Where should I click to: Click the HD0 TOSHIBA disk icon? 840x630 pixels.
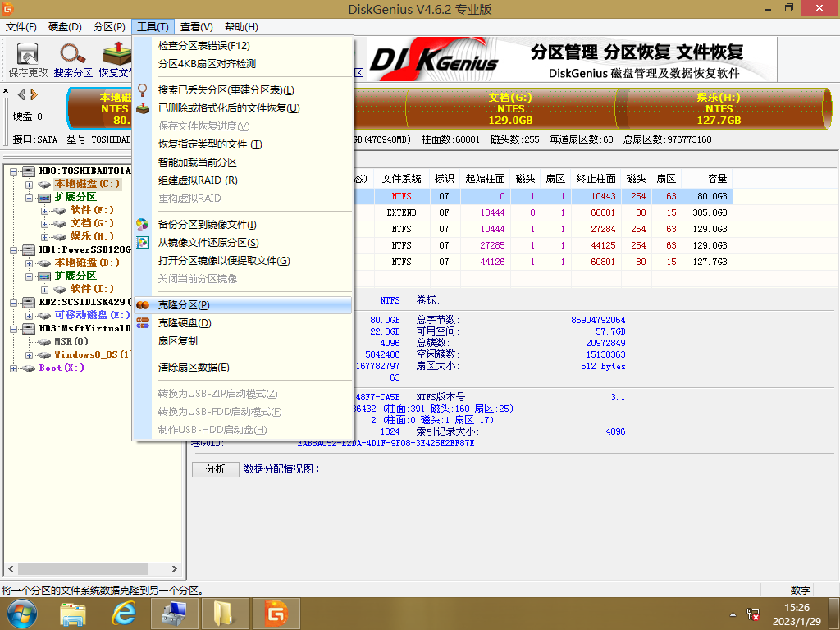coord(29,171)
